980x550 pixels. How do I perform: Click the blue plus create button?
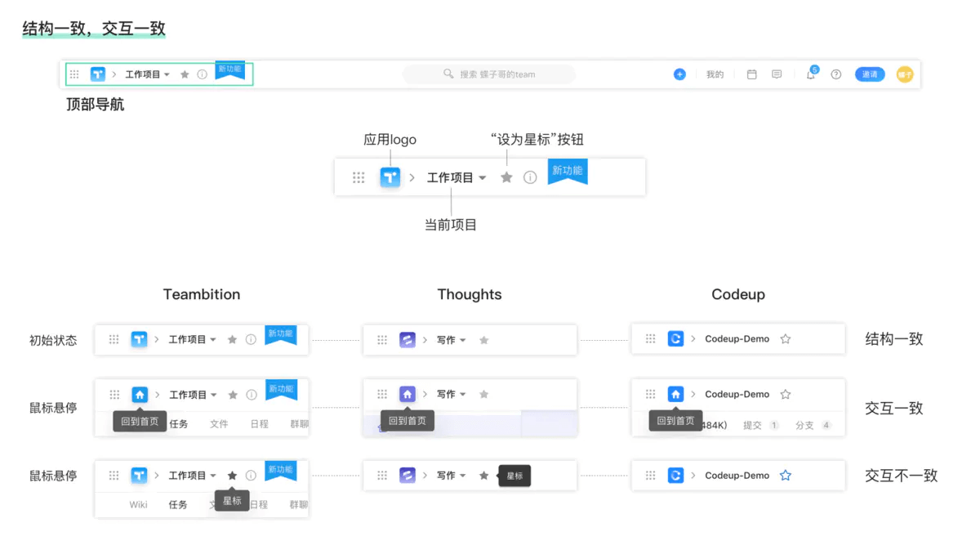(679, 74)
